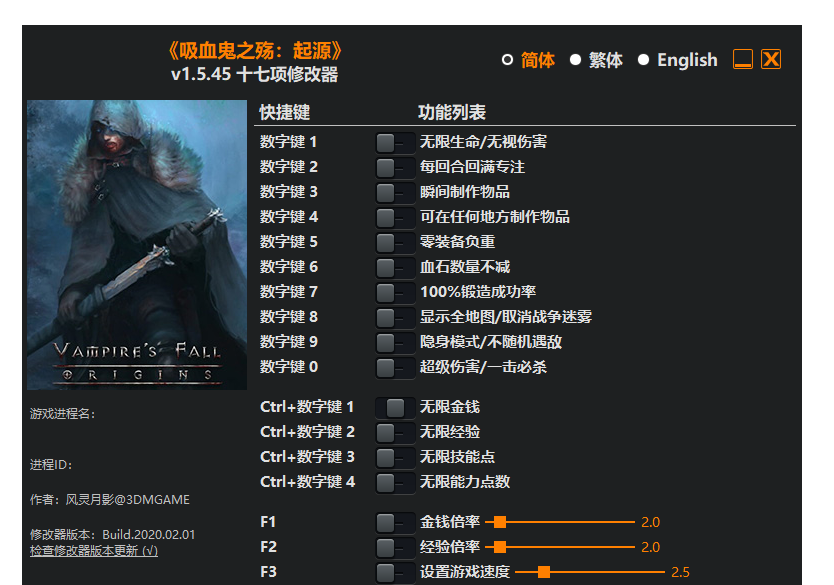Viewport: 834px width, 585px height.
Task: Toggle 显示全地图/取消战争迷雾 switch
Action: (x=395, y=317)
